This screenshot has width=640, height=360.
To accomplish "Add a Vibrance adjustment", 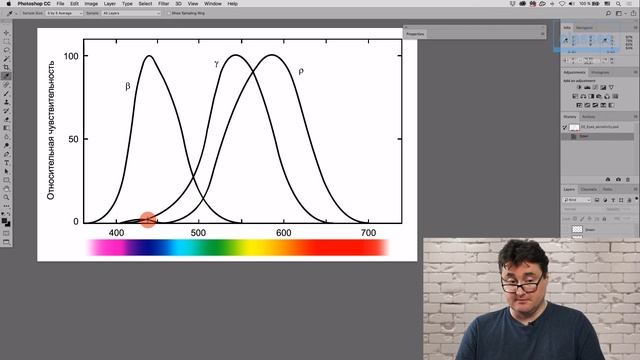I will point(611,87).
